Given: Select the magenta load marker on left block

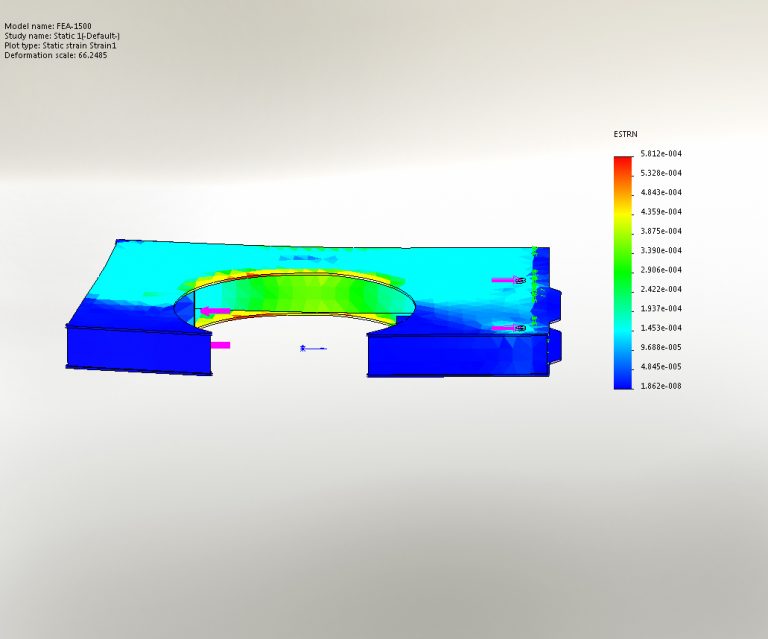Looking at the screenshot, I should pos(220,345).
